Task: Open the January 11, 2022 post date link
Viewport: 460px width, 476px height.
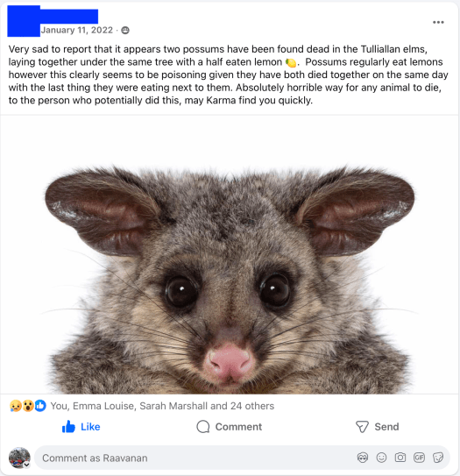Action: click(77, 30)
